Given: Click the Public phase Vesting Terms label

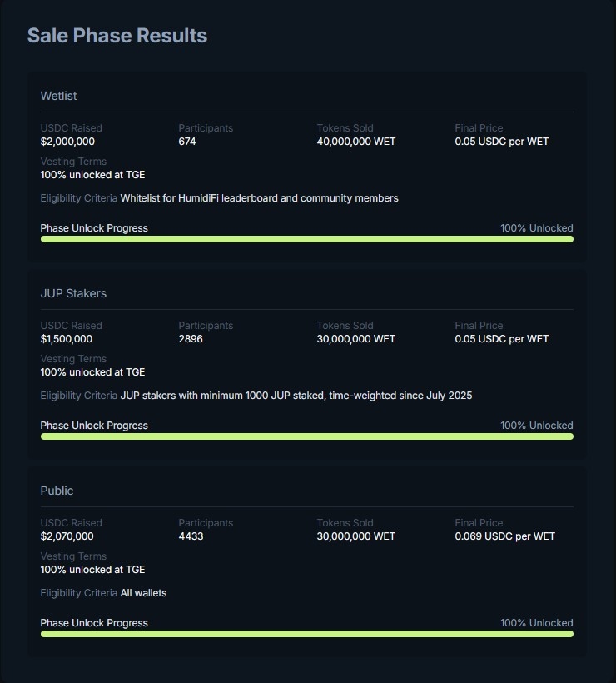Looking at the screenshot, I should (73, 556).
